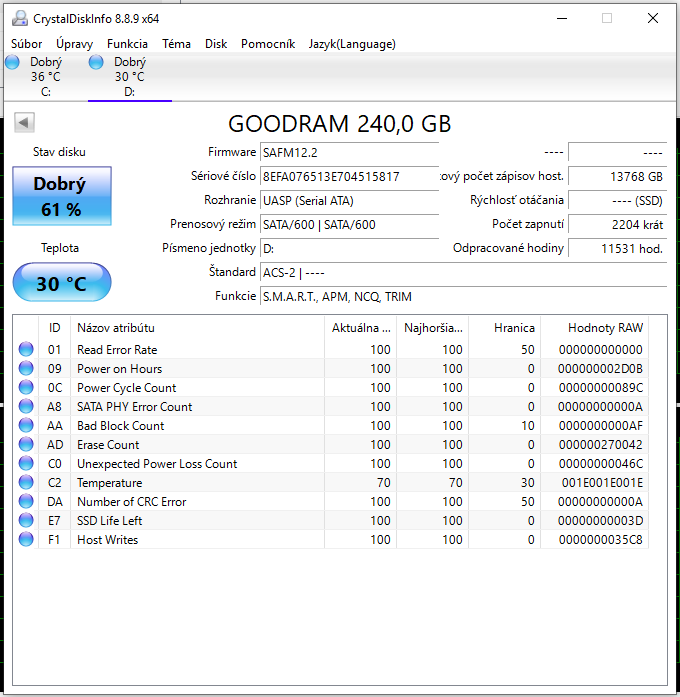Select the SATA PHY Error Count name
This screenshot has height=697, width=680.
pyautogui.click(x=134, y=407)
